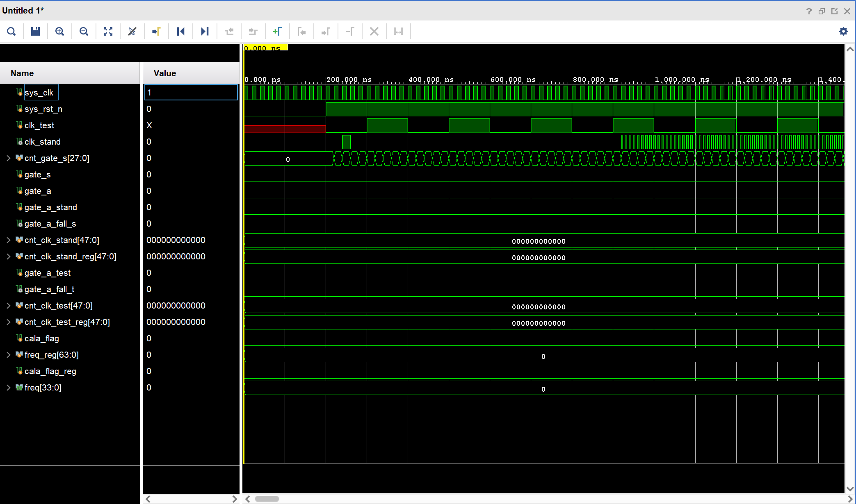Click the horizontal waveform scrollbar thumb

(x=267, y=499)
